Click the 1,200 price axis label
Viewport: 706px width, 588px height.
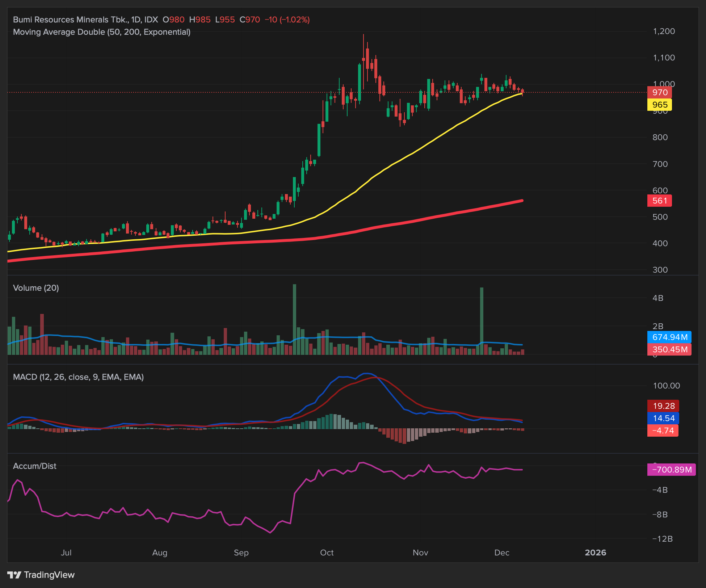click(x=664, y=31)
